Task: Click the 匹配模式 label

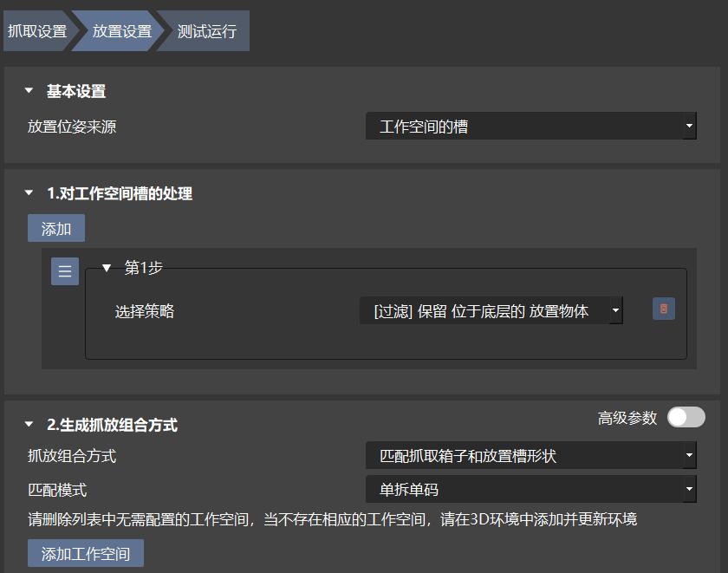Action: coord(57,490)
